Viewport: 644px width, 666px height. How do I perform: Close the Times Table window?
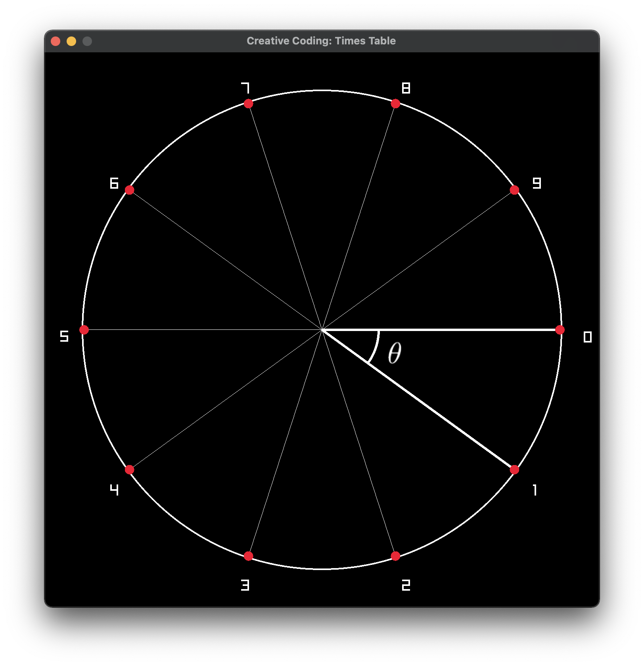point(56,41)
